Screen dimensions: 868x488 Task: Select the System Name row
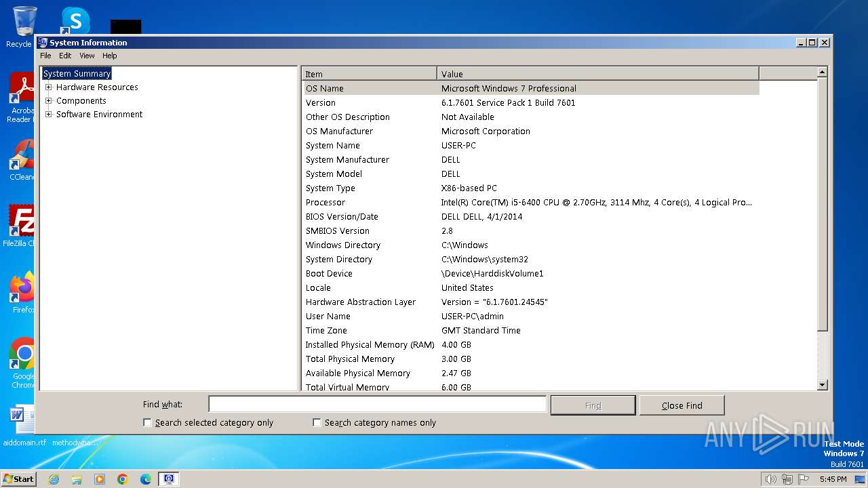pos(531,145)
